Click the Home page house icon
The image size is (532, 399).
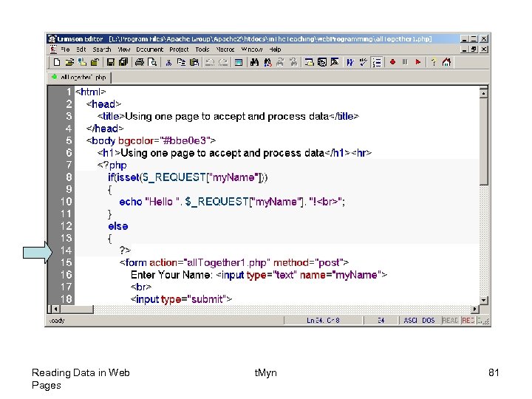click(x=446, y=62)
